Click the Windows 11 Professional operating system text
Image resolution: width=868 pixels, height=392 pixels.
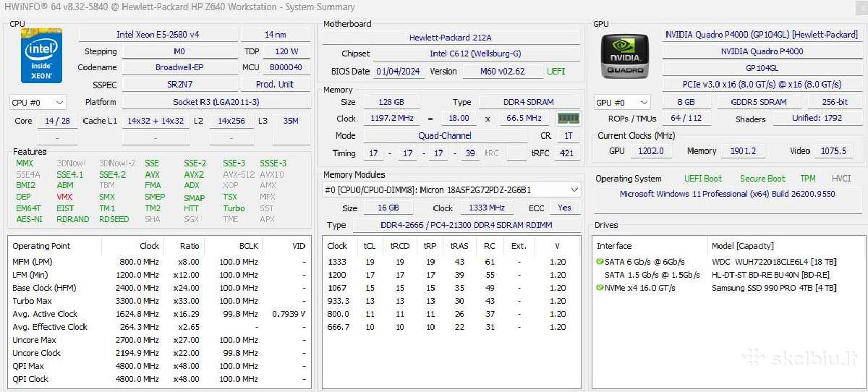point(727,194)
